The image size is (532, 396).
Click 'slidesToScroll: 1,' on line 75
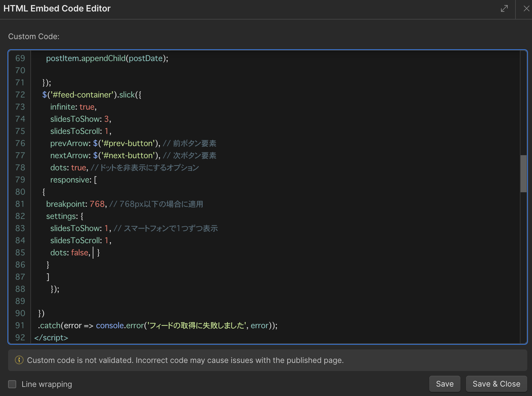(x=81, y=131)
